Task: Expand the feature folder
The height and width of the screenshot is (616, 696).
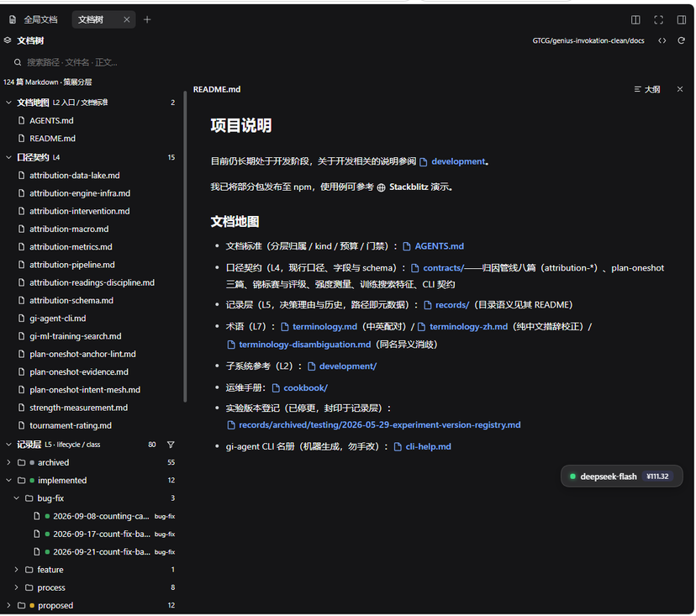Action: pos(17,570)
